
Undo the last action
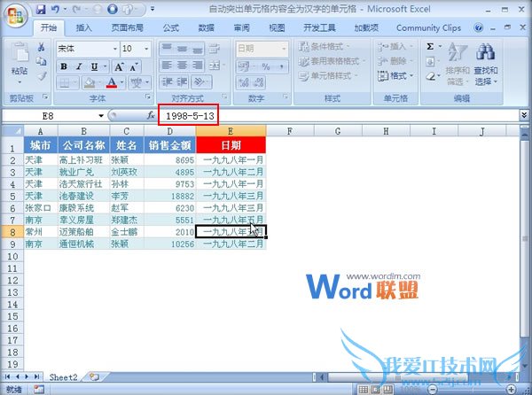click(x=55, y=9)
